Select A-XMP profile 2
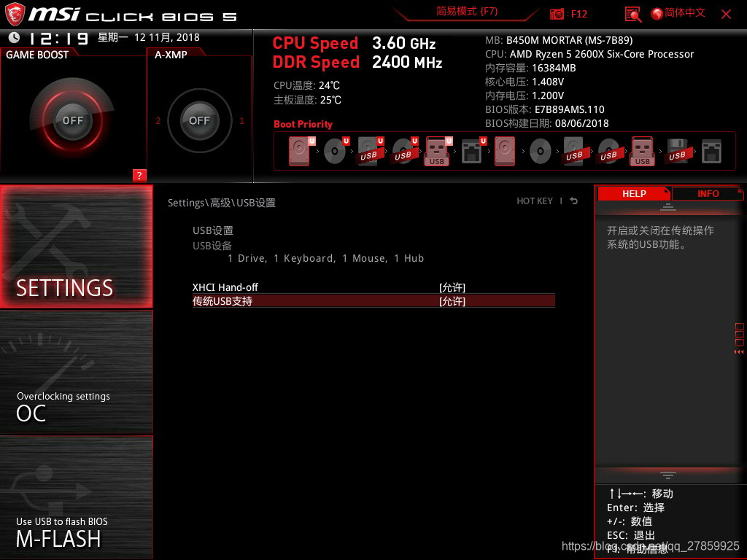747x560 pixels. (x=158, y=120)
